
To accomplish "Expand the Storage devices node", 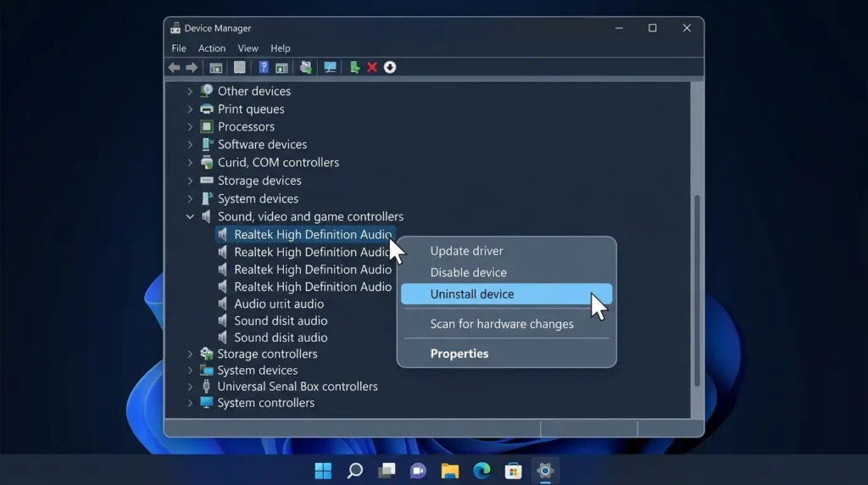I will coord(190,181).
